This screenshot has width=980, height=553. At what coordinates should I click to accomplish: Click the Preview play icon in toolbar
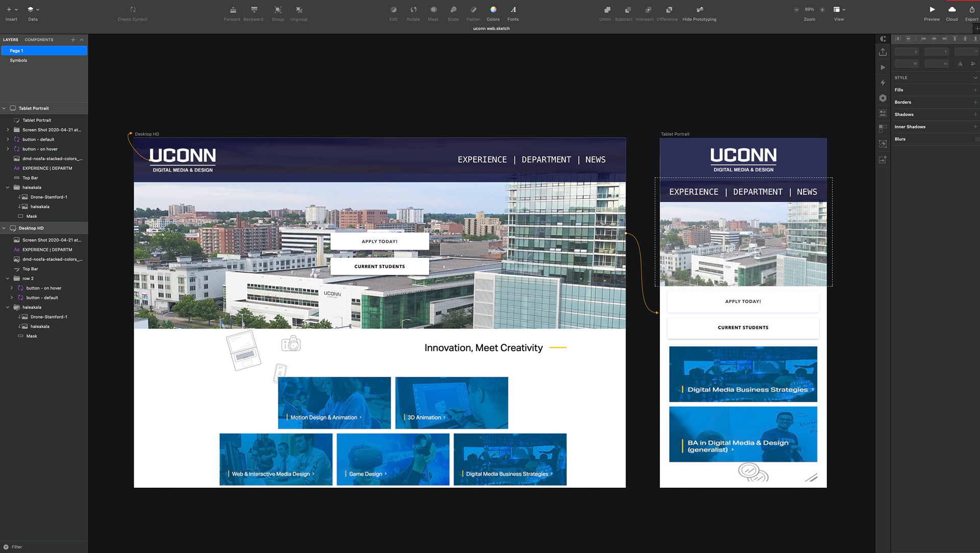pyautogui.click(x=932, y=10)
